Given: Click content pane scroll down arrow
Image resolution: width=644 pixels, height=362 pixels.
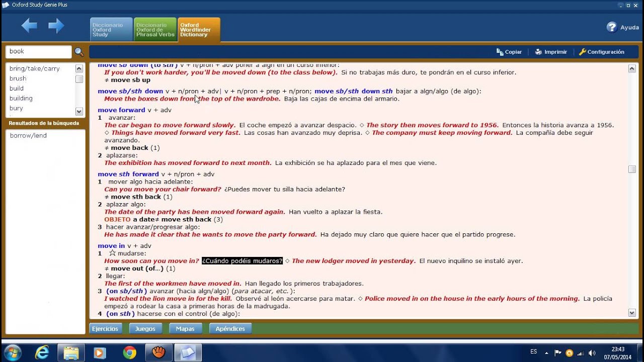Looking at the screenshot, I should pyautogui.click(x=632, y=313).
